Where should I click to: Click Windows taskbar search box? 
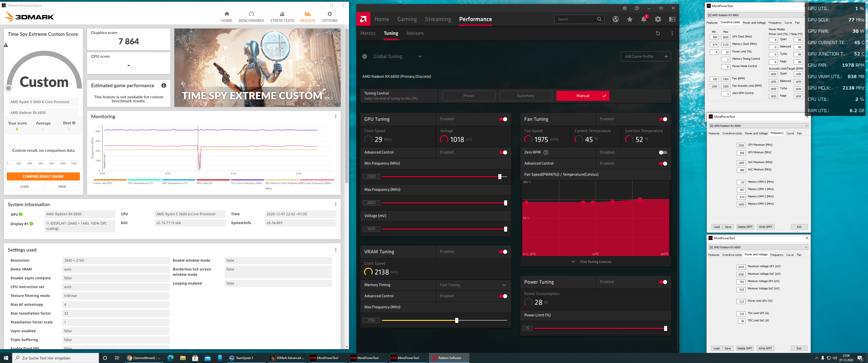(56, 358)
